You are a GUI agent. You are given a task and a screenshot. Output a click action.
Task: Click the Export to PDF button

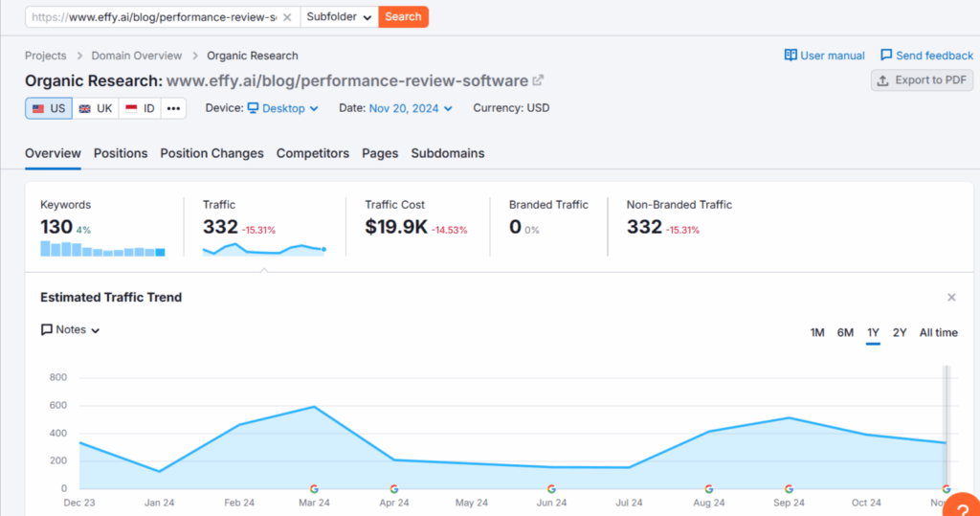(922, 80)
